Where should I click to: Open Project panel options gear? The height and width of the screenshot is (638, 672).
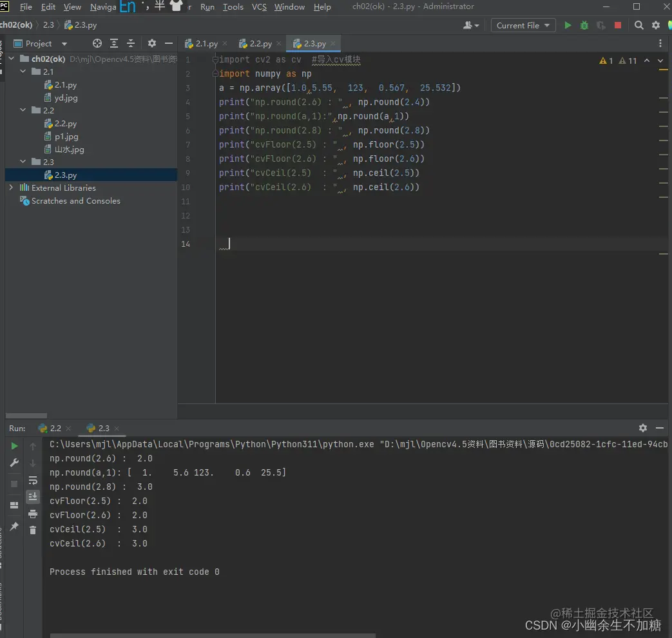[151, 43]
